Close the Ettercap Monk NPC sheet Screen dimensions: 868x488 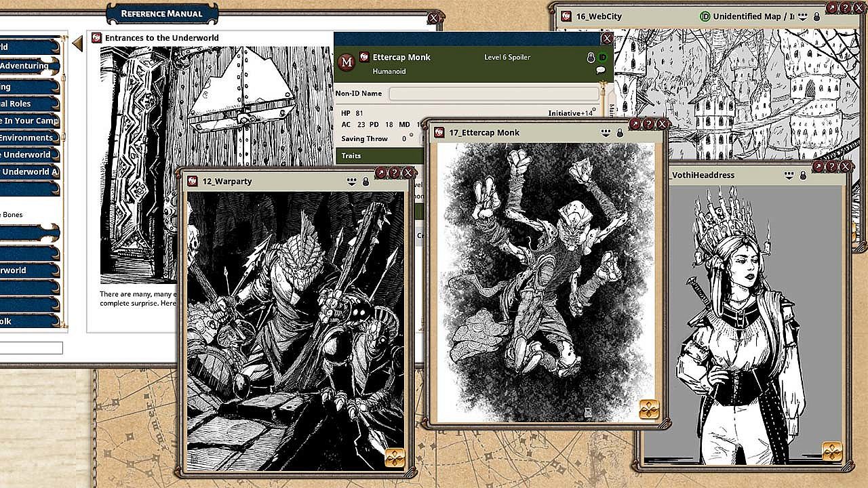coord(607,39)
